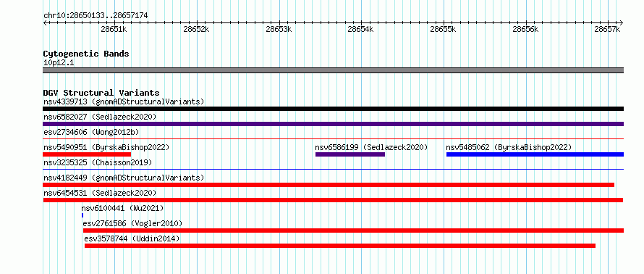Click the DGV Structural Variants track title
644x274 pixels.
pyautogui.click(x=101, y=93)
